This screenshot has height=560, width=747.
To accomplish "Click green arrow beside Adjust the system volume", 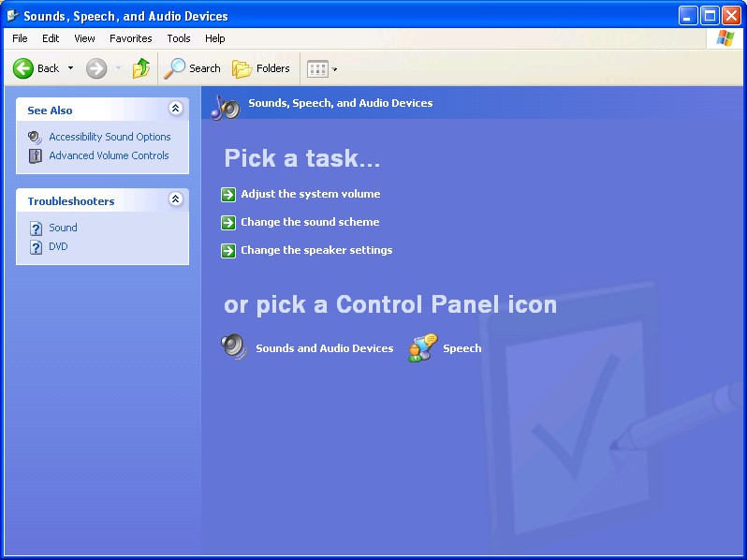I will tap(228, 195).
